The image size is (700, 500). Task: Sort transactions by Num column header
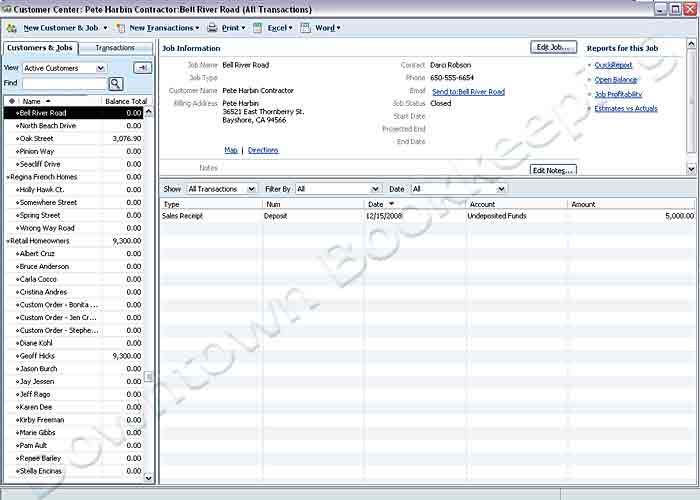[x=313, y=204]
